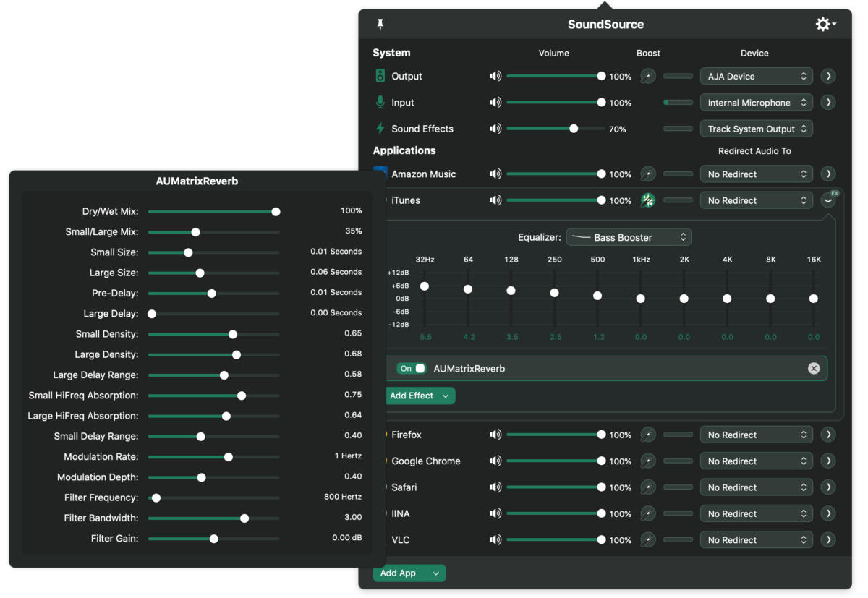868x598 pixels.
Task: Click the Boost knob for Safari
Action: click(648, 487)
